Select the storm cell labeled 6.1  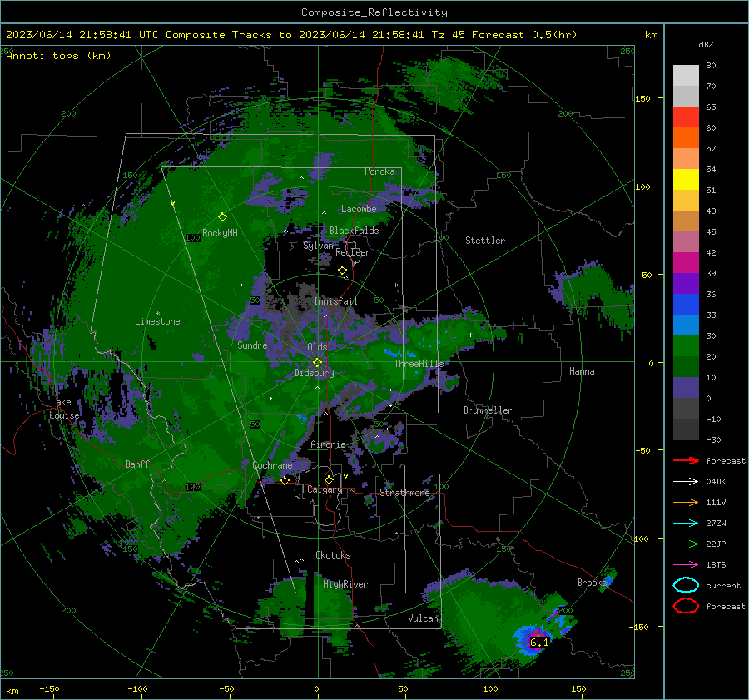tap(538, 643)
